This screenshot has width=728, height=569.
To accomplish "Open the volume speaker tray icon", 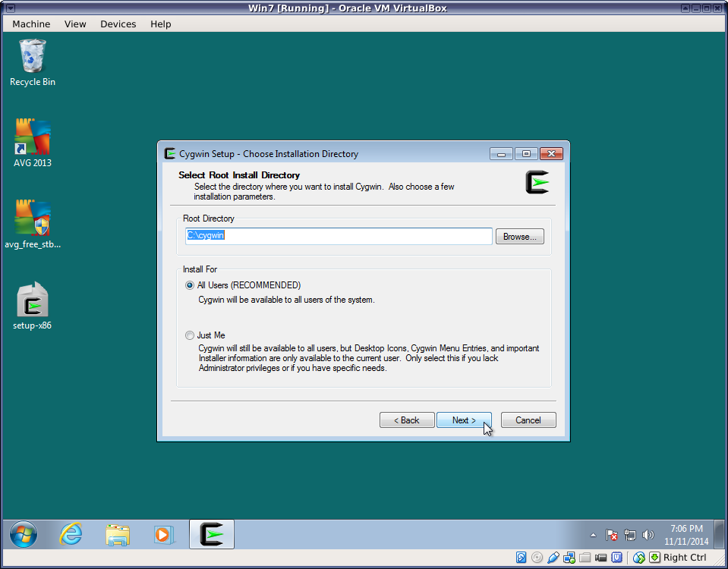I will click(648, 535).
